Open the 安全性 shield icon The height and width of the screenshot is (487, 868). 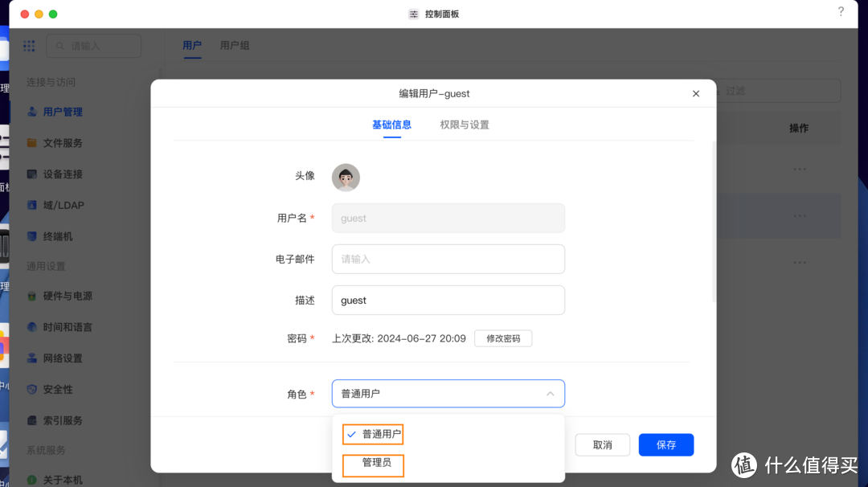coord(32,390)
